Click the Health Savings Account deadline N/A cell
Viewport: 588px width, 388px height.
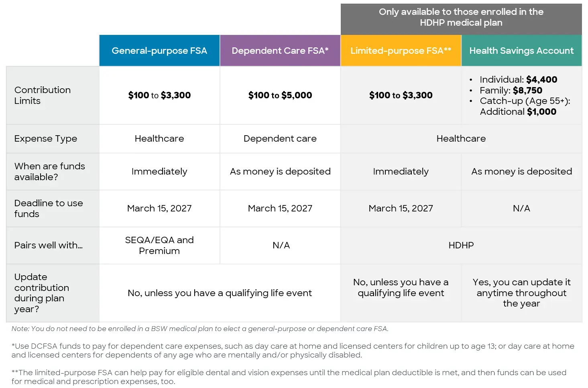(x=521, y=208)
